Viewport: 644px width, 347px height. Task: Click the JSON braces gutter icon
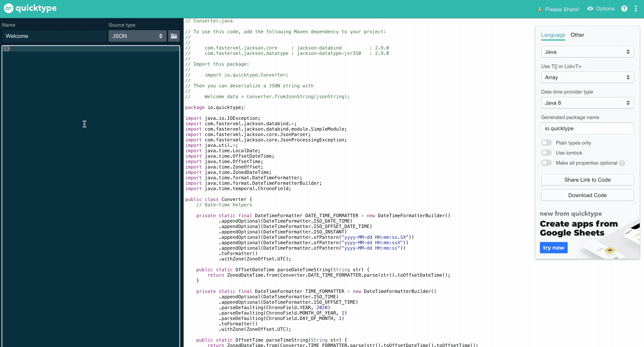pos(6,49)
